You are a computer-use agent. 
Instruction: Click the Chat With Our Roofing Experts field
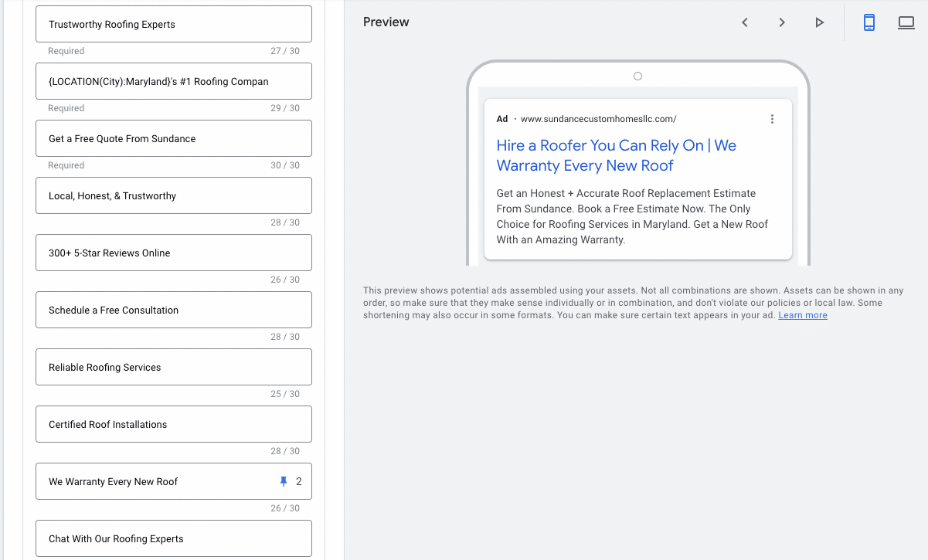[173, 538]
